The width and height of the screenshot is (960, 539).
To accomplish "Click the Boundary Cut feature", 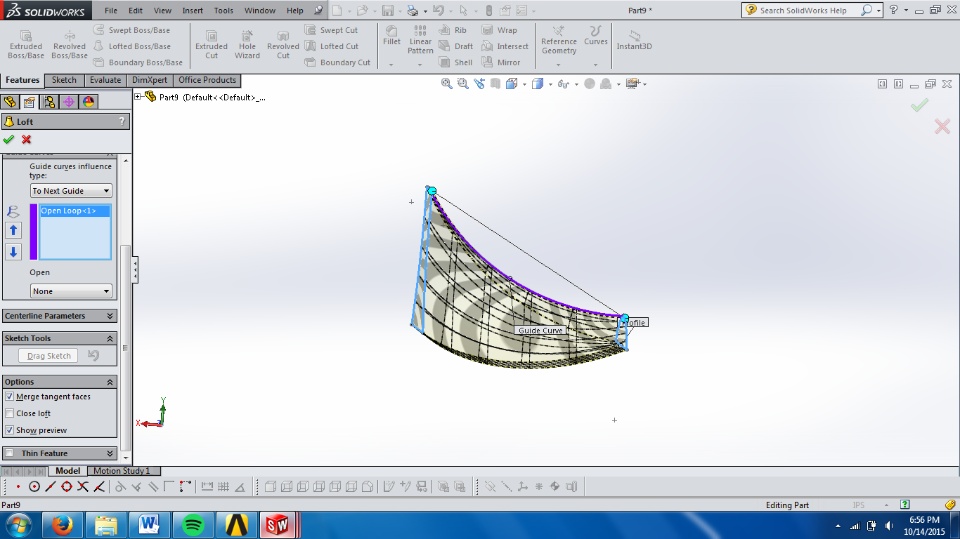I will 337,62.
